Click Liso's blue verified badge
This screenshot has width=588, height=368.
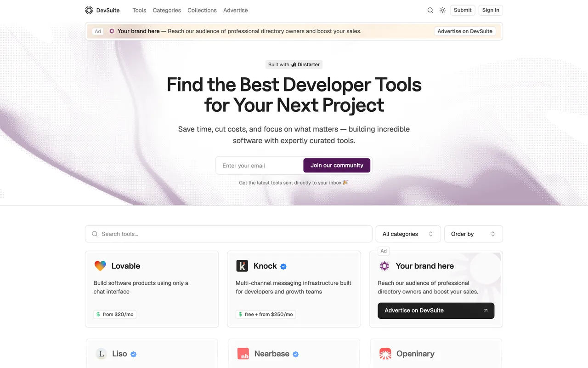[x=133, y=354]
